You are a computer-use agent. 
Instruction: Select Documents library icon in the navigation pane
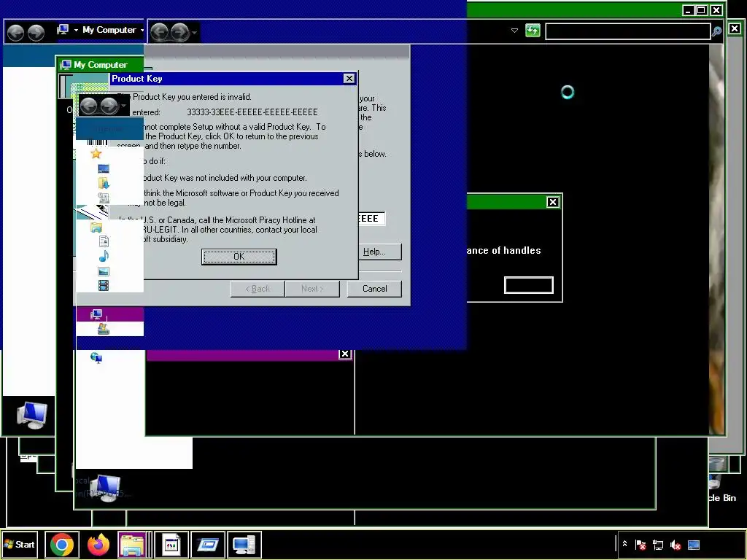(x=104, y=241)
